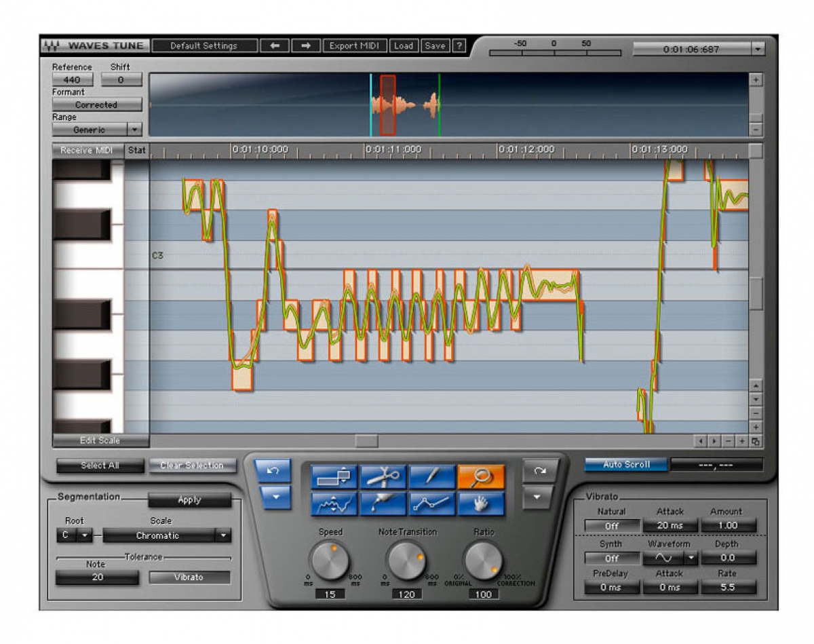
Task: Click the Speed value 15 field
Action: 330,594
